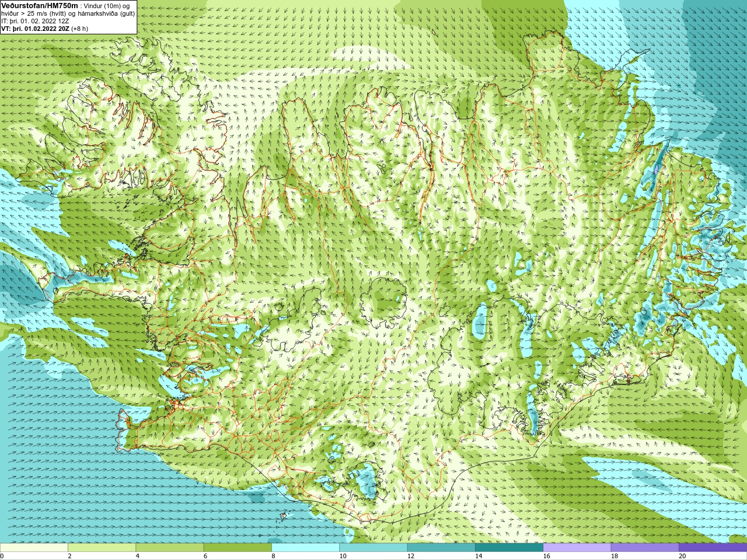747x560 pixels.
Task: Click the legend tick label '20'
Action: coord(682,556)
